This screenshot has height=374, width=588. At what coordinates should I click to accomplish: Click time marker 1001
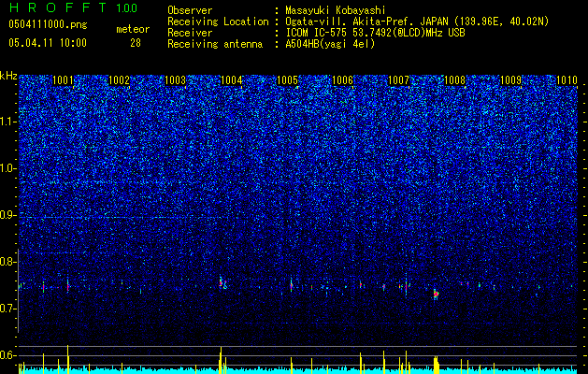click(x=63, y=80)
